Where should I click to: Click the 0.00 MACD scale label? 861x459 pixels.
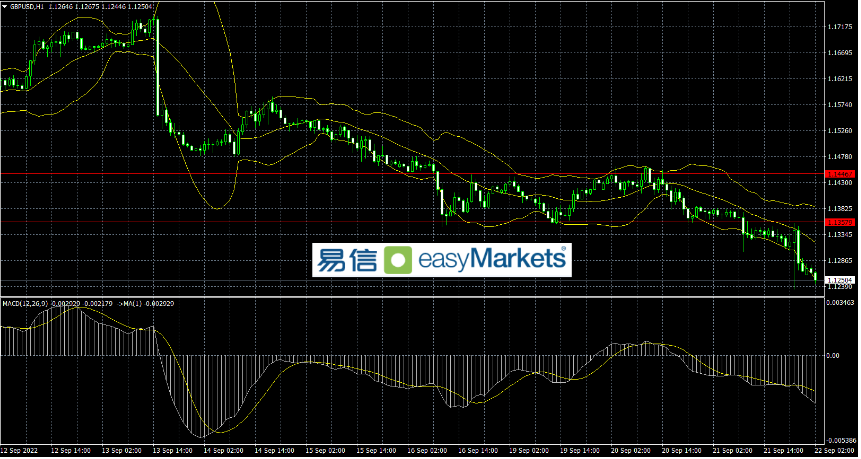coord(835,355)
